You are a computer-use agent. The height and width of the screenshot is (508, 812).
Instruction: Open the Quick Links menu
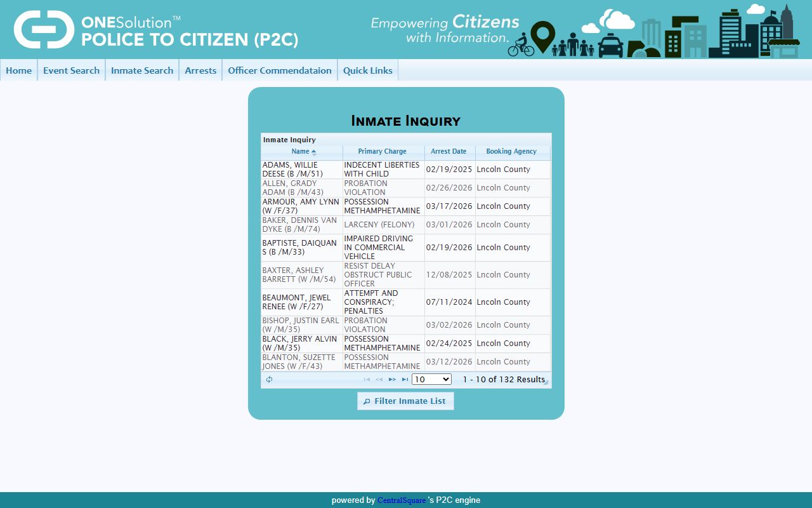(x=368, y=70)
